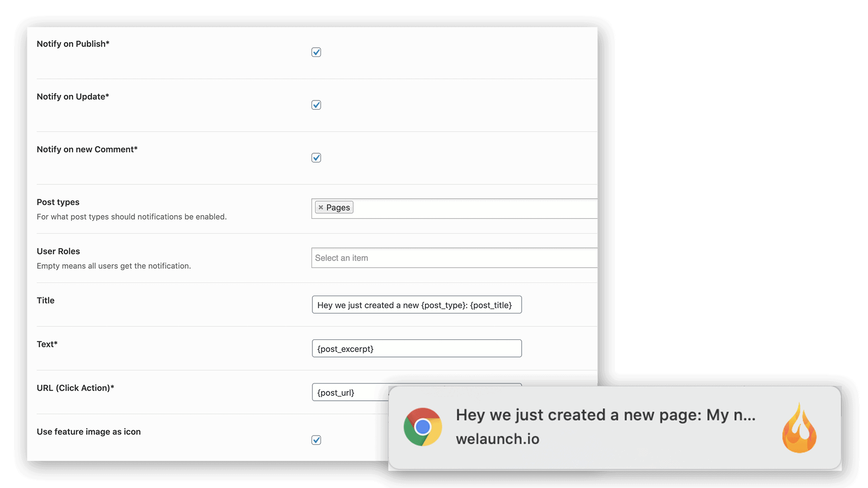Uncheck Use feature image as icon

point(316,440)
